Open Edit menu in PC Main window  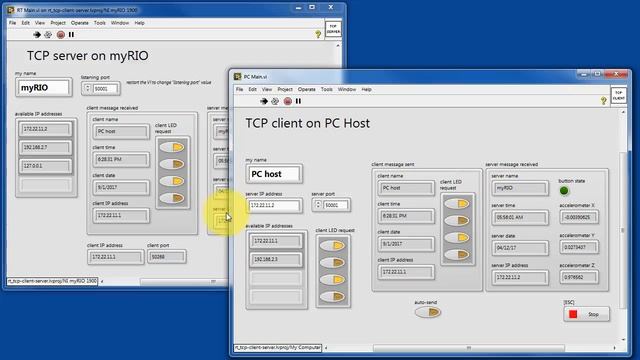253,89
